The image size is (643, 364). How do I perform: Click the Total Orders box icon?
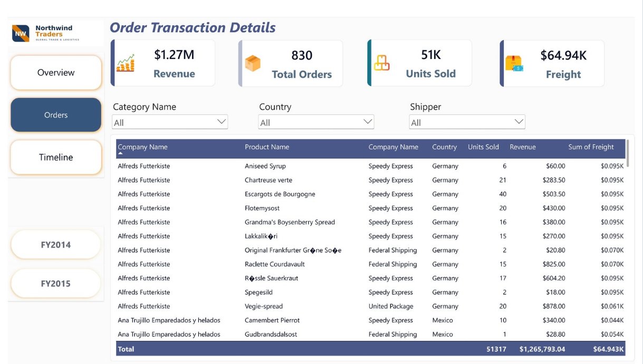tap(253, 63)
